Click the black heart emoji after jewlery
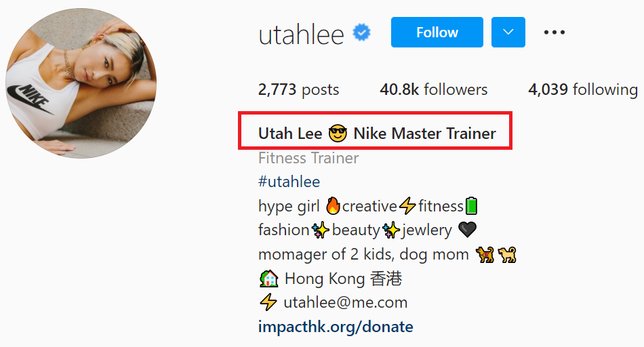The width and height of the screenshot is (644, 347). pos(467,230)
